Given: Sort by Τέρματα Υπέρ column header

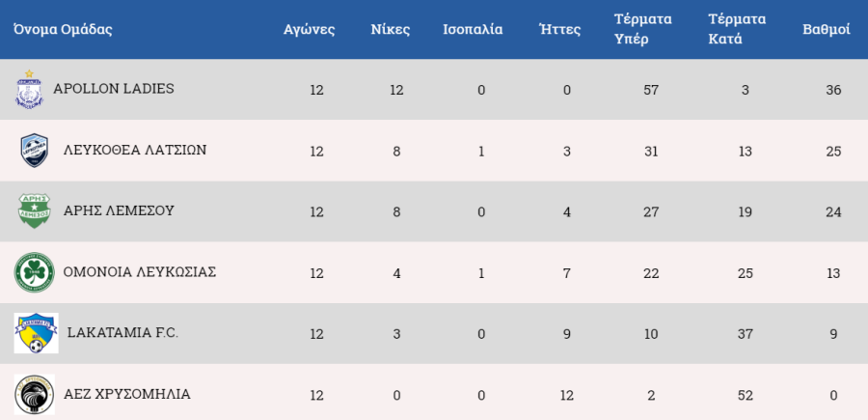Looking at the screenshot, I should pyautogui.click(x=642, y=29).
